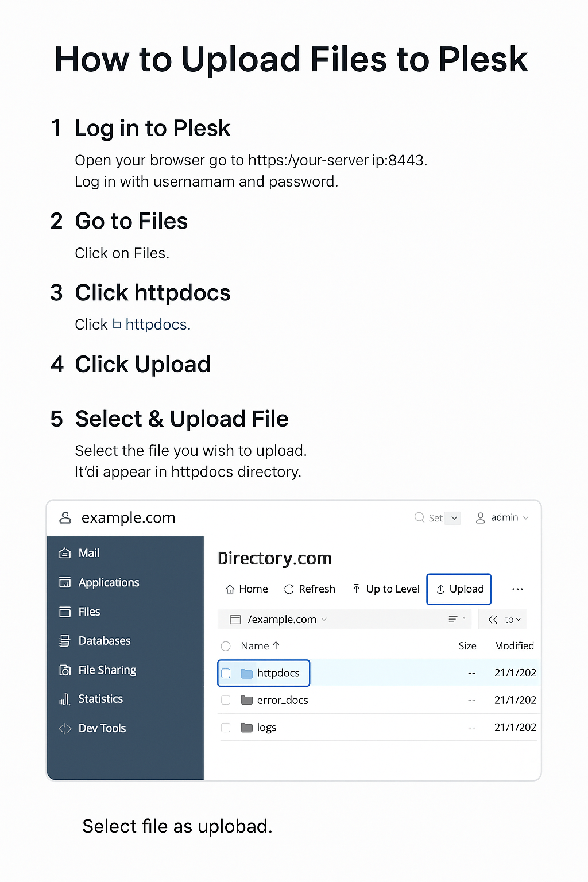
Task: Click the Refresh toolbar button
Action: [x=310, y=589]
